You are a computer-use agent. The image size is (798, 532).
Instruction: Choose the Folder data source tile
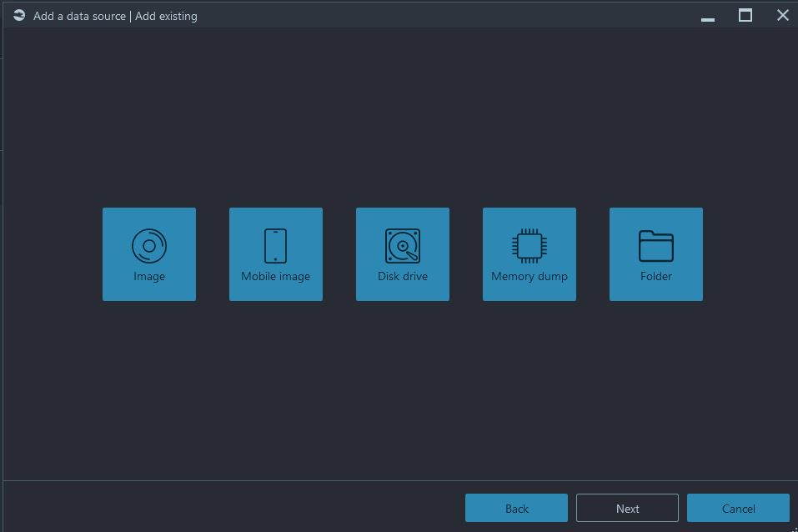click(656, 254)
